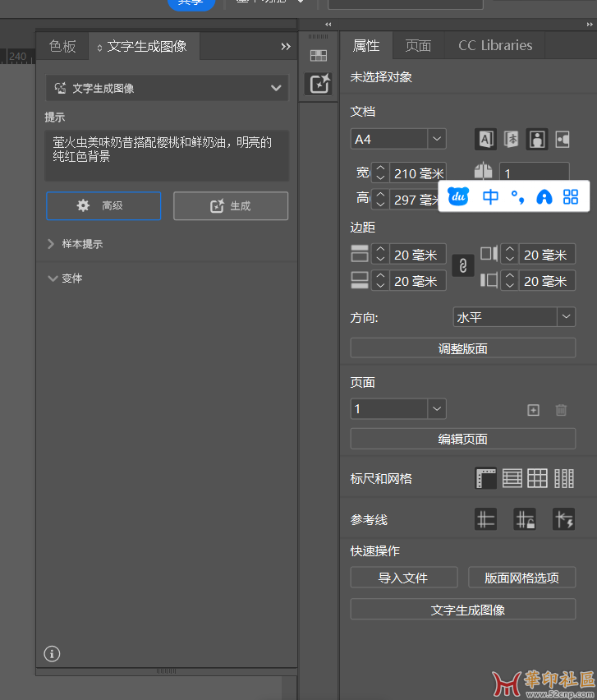Image resolution: width=597 pixels, height=700 pixels.
Task: Select the Text to Image dock icon
Action: point(319,84)
